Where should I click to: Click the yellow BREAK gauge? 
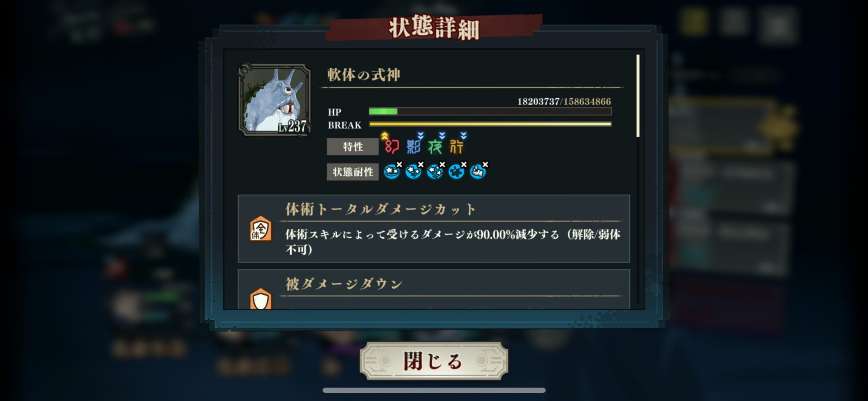[x=490, y=124]
